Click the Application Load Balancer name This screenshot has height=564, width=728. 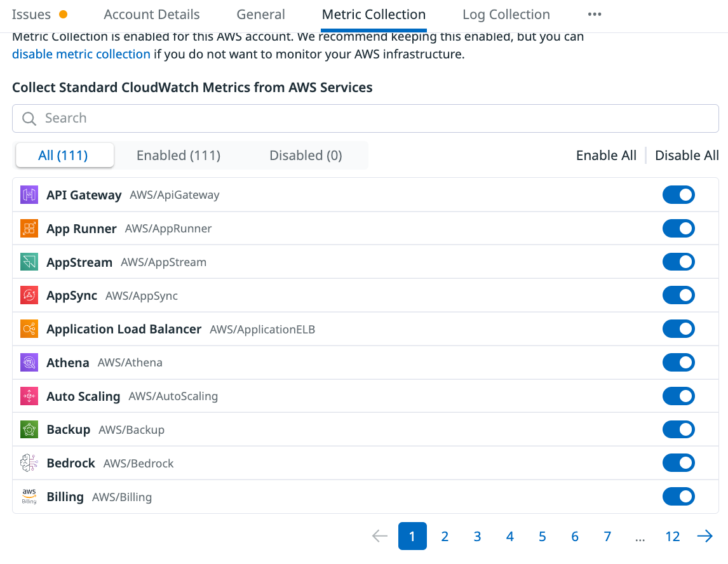[124, 329]
